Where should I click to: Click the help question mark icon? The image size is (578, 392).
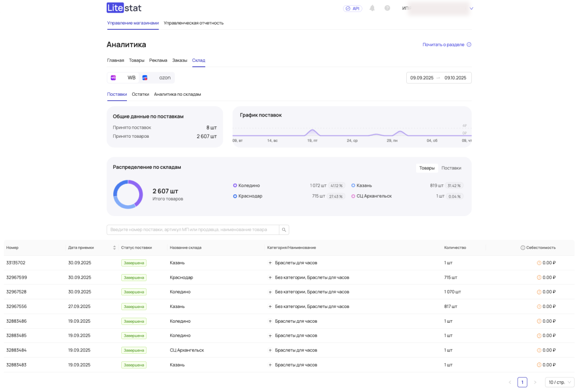pos(387,8)
